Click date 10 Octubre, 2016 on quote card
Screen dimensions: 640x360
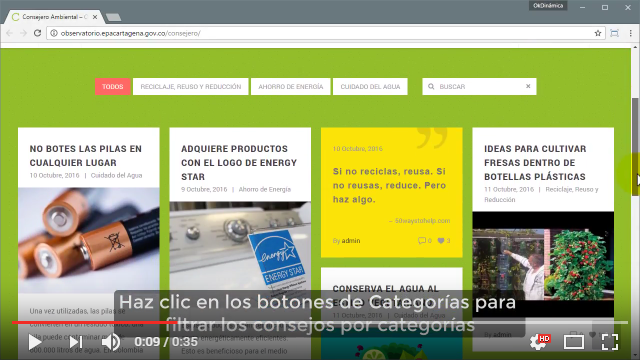coord(358,149)
